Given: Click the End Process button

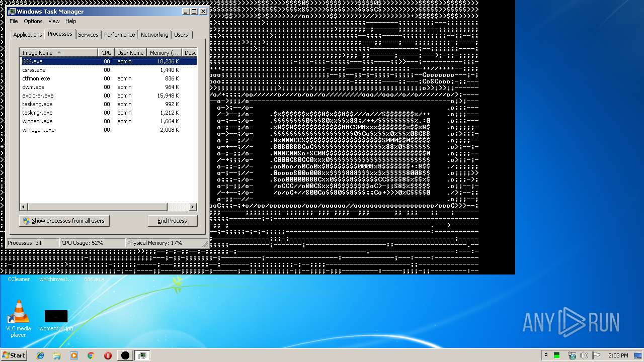Looking at the screenshot, I should (x=172, y=221).
